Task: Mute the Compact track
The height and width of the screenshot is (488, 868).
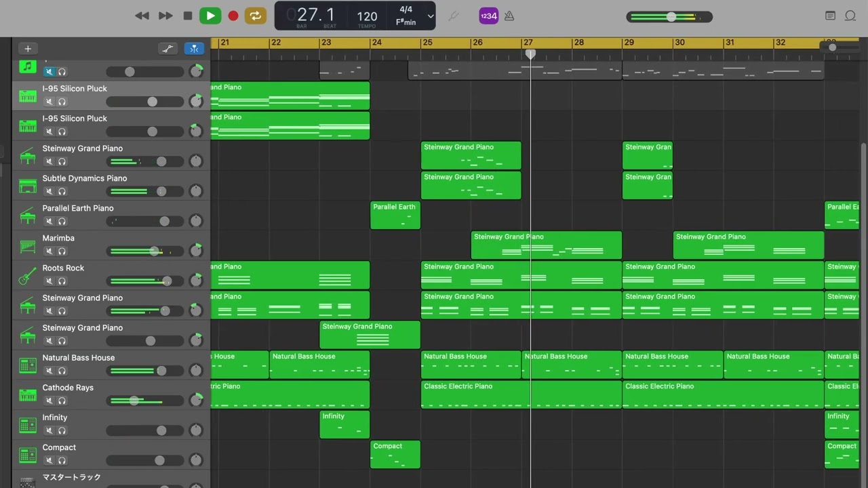Action: point(49,460)
